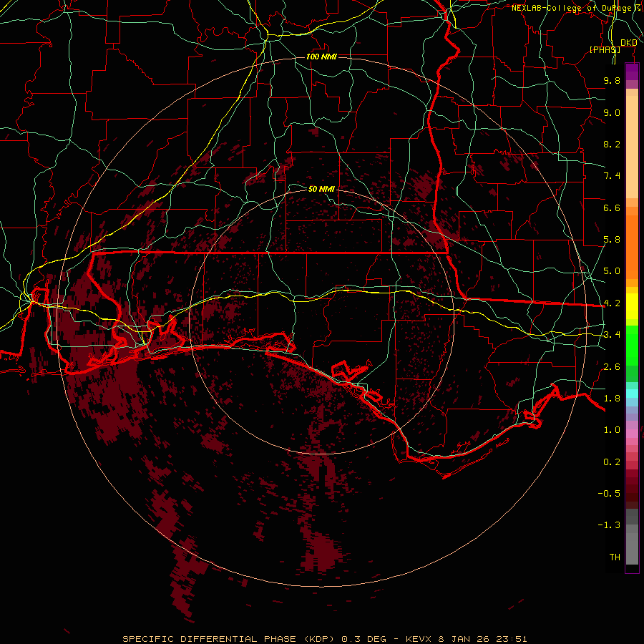
Task: Click the 0.2 scale value
Action: click(x=612, y=462)
